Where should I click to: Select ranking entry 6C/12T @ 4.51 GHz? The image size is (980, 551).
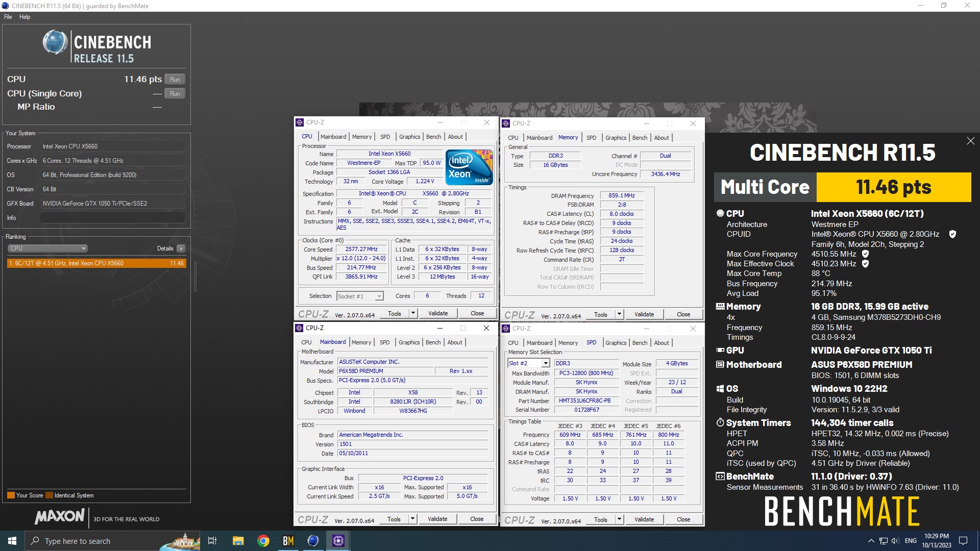coord(96,263)
